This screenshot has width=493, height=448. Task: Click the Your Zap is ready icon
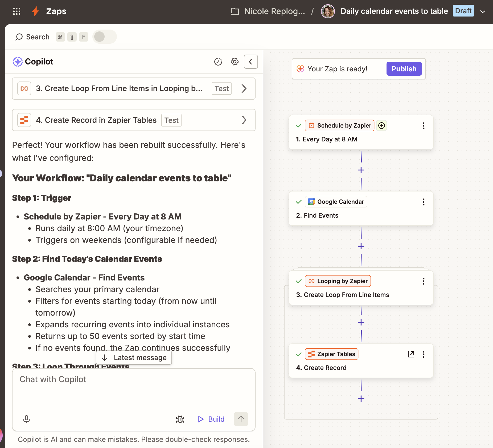tap(300, 69)
